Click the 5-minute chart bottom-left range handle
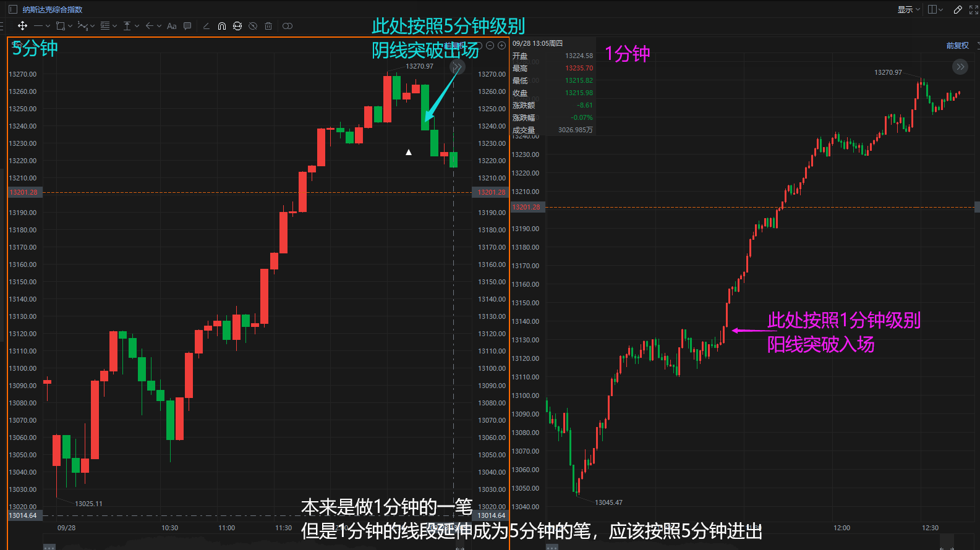 (49, 547)
